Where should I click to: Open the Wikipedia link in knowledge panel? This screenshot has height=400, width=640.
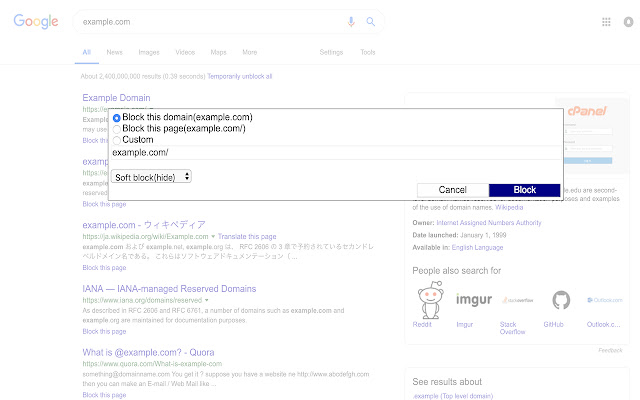509,207
